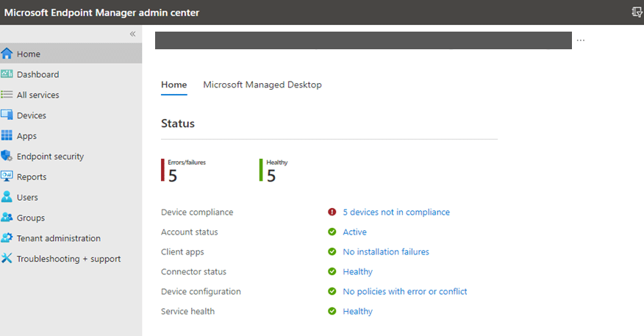Screen dimensions: 644x336
Task: Select the Home tab
Action: pyautogui.click(x=174, y=85)
